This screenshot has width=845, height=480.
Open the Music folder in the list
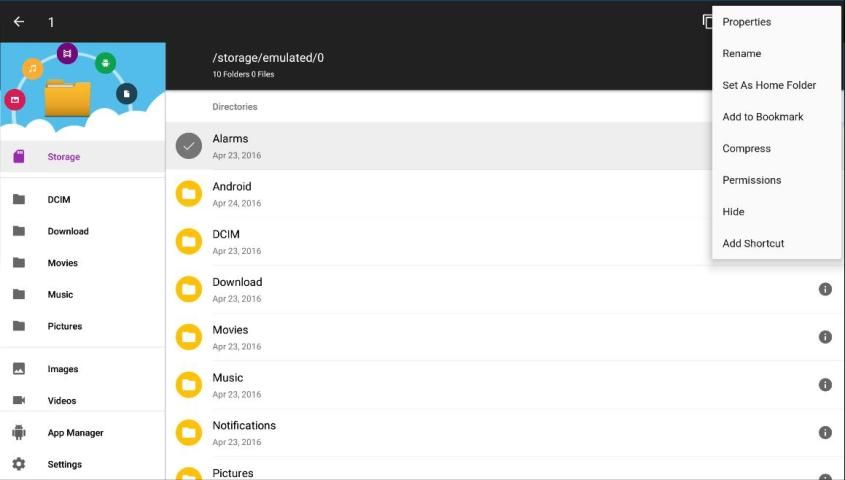[x=228, y=378]
